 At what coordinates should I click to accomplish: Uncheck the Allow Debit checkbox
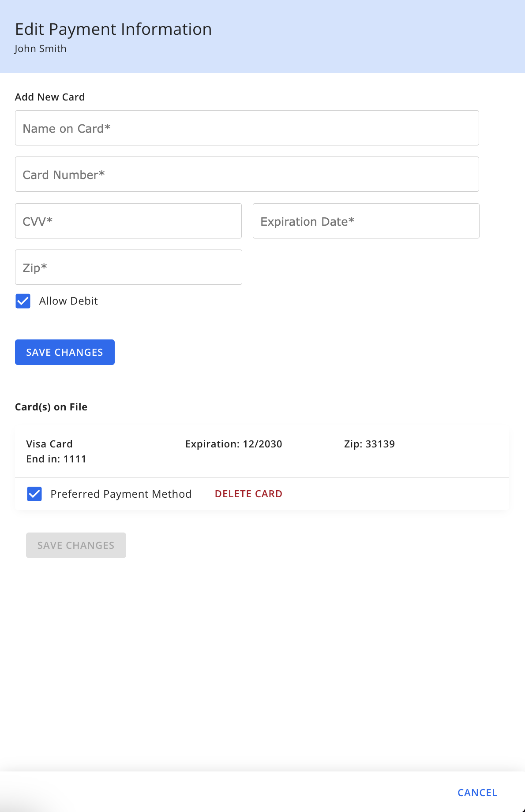[x=23, y=301]
